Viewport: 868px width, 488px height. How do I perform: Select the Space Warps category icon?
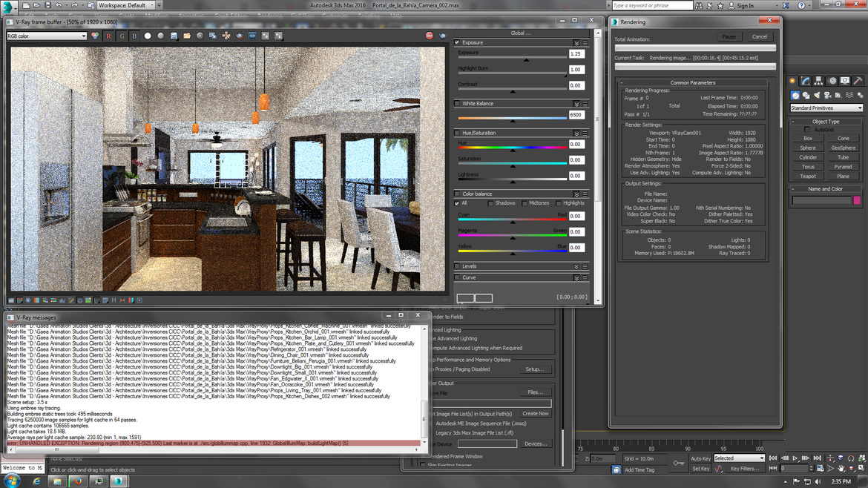click(849, 95)
